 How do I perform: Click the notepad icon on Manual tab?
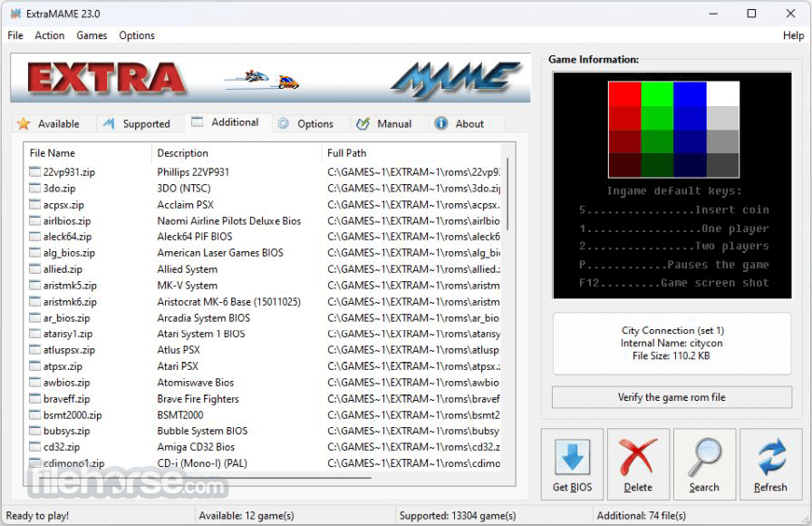point(363,123)
